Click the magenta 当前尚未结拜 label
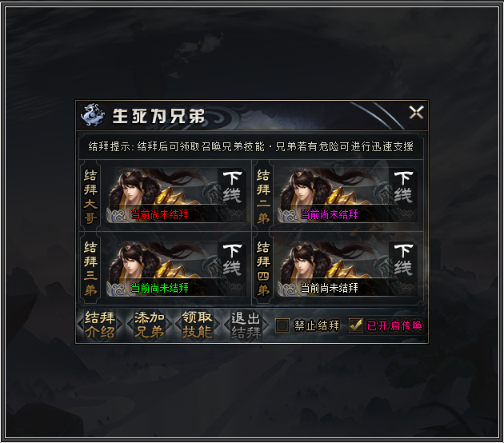Screen dimensions: 504x443 click(x=329, y=214)
